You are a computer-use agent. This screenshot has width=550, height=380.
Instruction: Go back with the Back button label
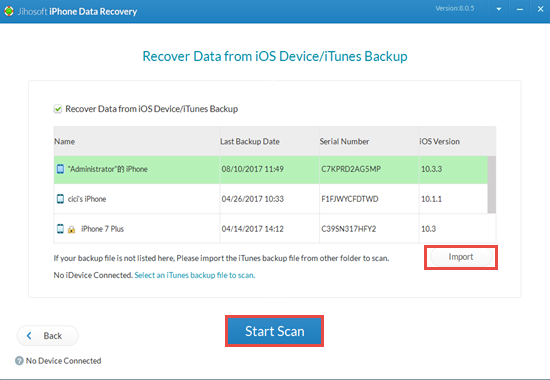tap(53, 336)
